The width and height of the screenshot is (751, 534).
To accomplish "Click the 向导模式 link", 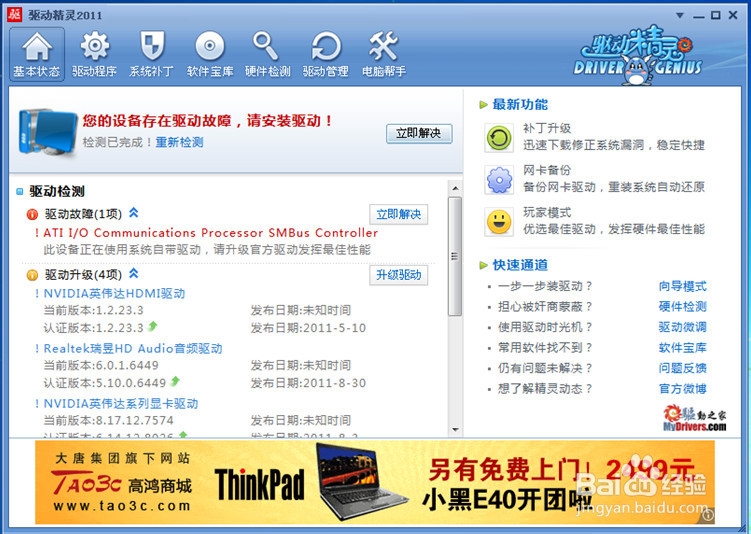I will pyautogui.click(x=683, y=286).
